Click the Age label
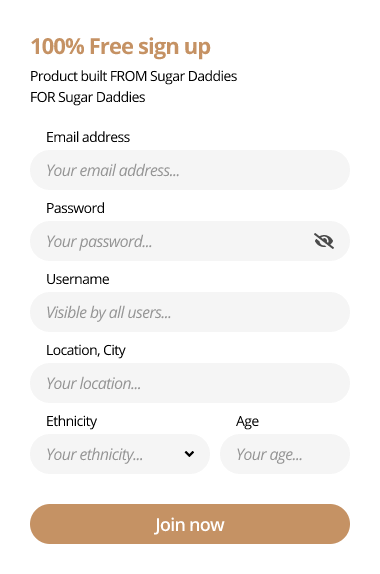 pos(247,422)
